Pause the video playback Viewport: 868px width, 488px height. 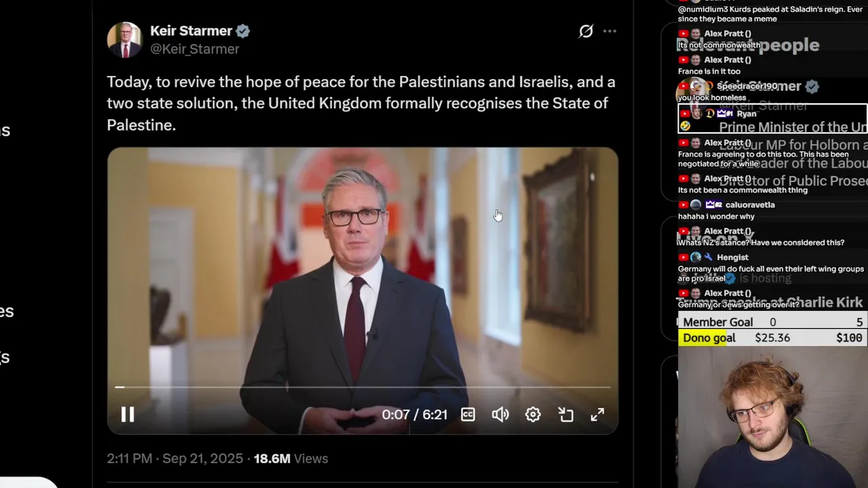point(127,414)
